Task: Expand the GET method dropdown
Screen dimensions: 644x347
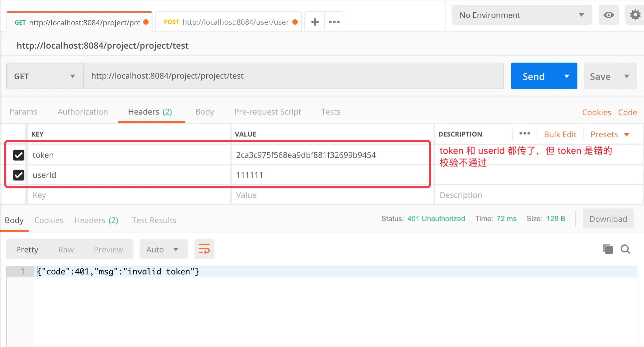Action: [x=45, y=76]
